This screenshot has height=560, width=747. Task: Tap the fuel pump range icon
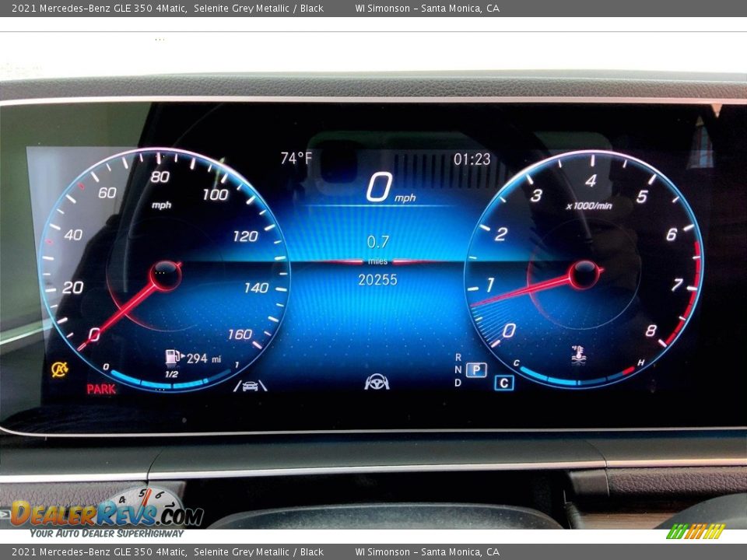(x=174, y=357)
